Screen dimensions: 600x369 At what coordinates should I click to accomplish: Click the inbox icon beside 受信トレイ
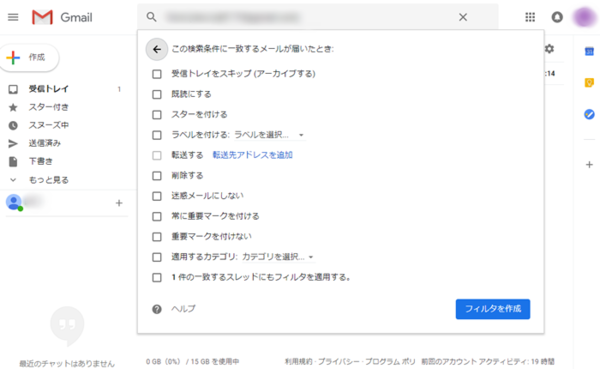pos(13,89)
